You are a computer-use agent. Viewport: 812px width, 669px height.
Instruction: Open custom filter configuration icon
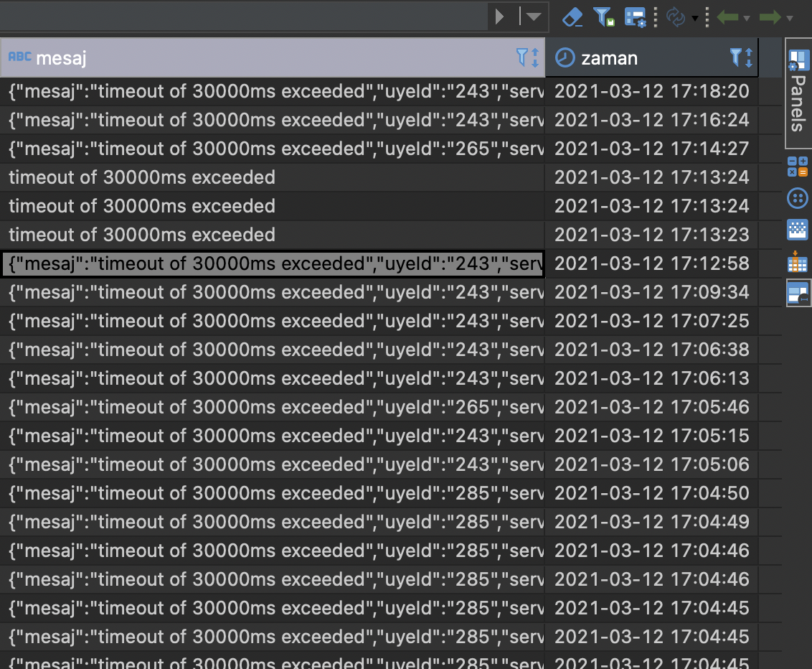[635, 17]
